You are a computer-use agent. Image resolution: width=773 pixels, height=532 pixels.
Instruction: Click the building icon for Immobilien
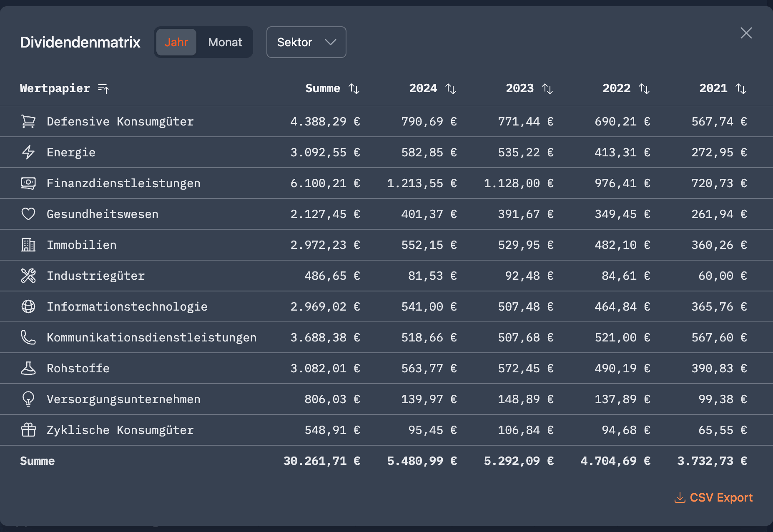pos(28,245)
